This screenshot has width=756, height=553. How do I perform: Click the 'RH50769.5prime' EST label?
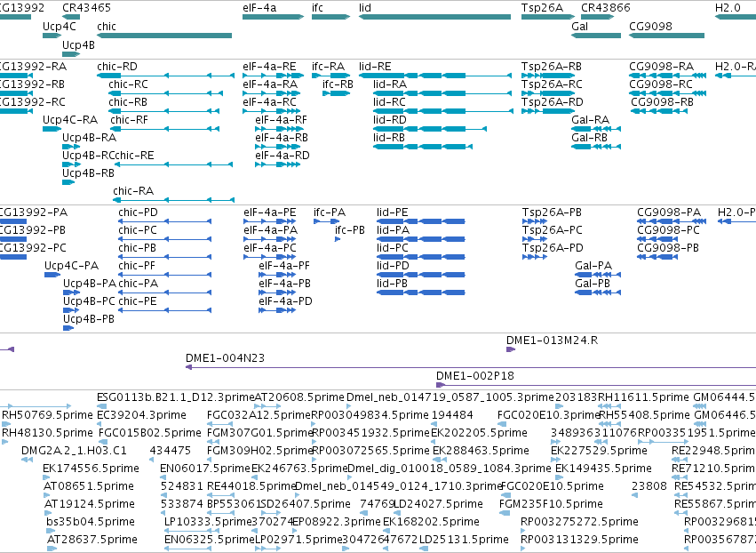click(x=47, y=415)
